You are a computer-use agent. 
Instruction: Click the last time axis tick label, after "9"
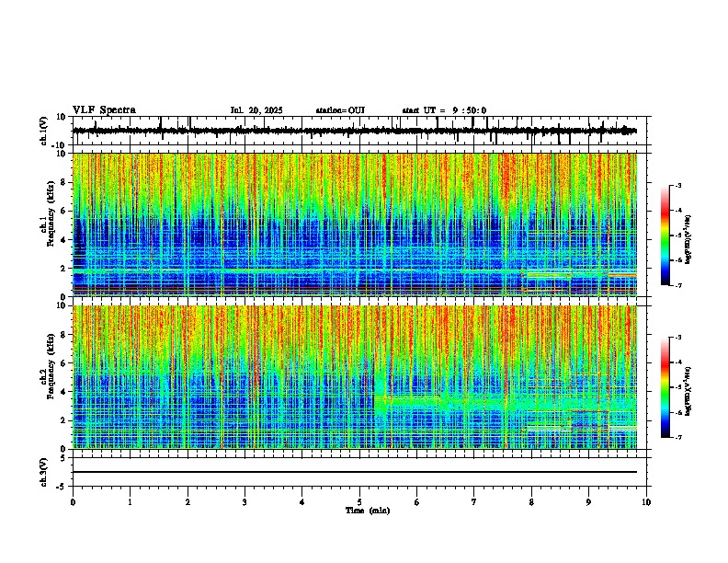pyautogui.click(x=646, y=502)
